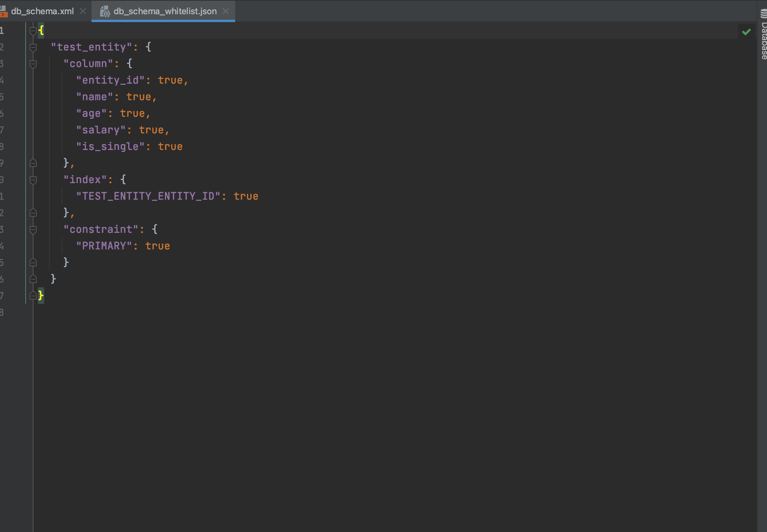The image size is (767, 532).
Task: Click the JSON file icon on active tab
Action: 105,11
